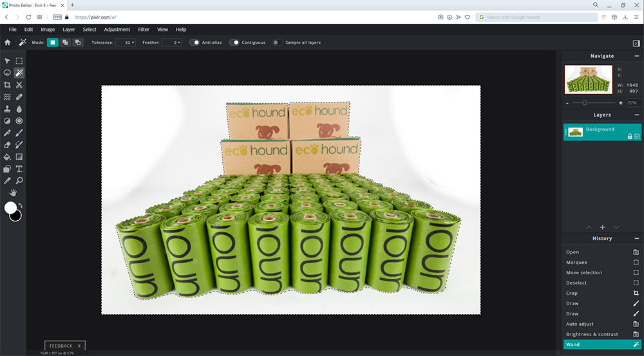Open the Adjustment menu
The height and width of the screenshot is (356, 644).
point(117,30)
